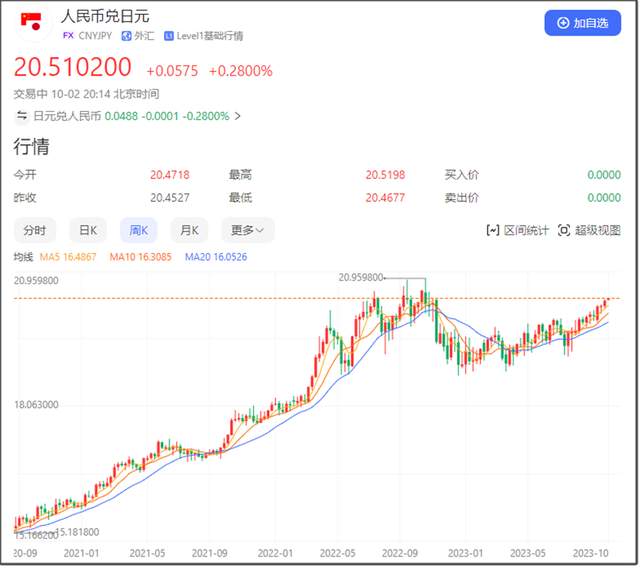Select the 月K monthly chart tab
Screen dimensions: 640x569
click(x=189, y=230)
